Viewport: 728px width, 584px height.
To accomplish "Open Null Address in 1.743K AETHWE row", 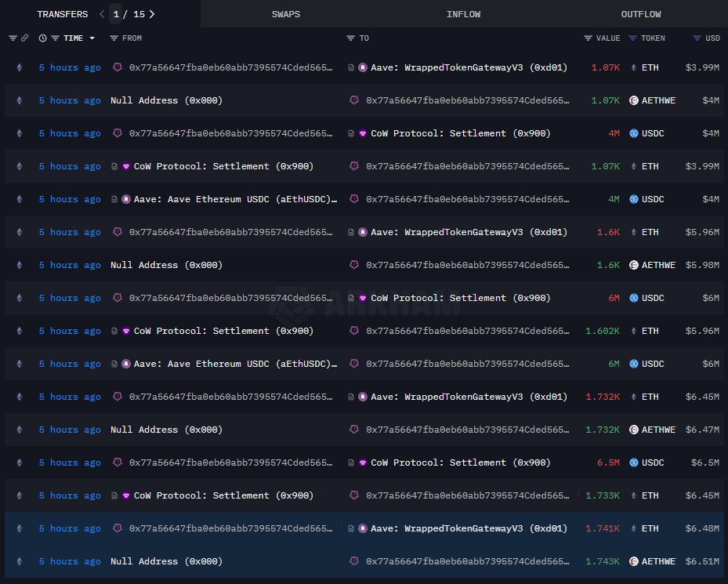I will (166, 561).
